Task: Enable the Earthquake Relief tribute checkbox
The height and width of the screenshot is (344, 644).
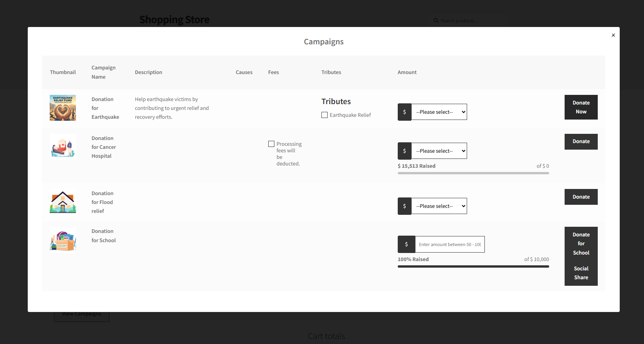Action: (x=325, y=115)
